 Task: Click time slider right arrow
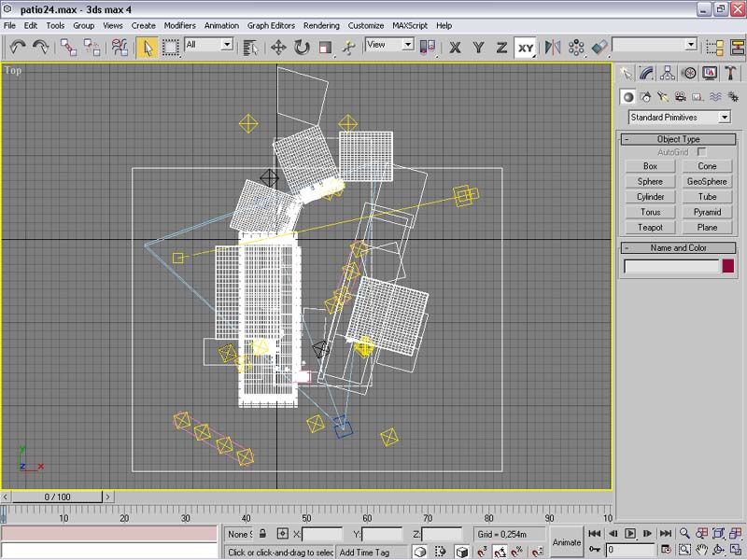(x=108, y=497)
